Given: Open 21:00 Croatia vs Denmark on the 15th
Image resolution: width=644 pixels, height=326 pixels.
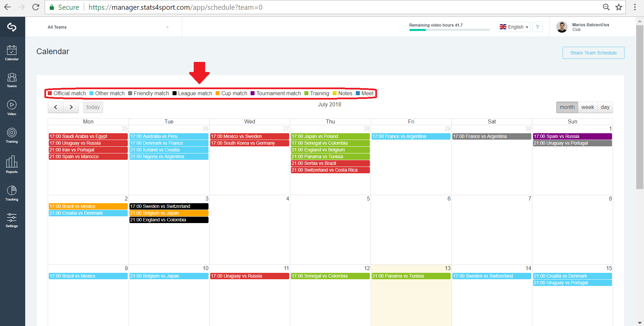Looking at the screenshot, I should 572,276.
